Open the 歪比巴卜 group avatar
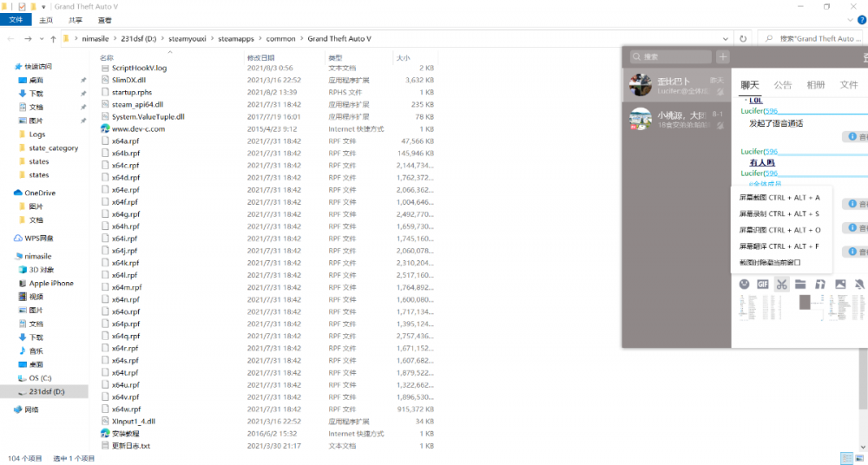The height and width of the screenshot is (465, 868). (640, 85)
